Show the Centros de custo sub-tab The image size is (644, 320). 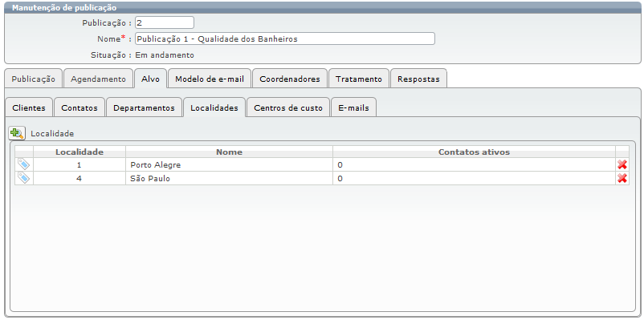click(x=288, y=108)
